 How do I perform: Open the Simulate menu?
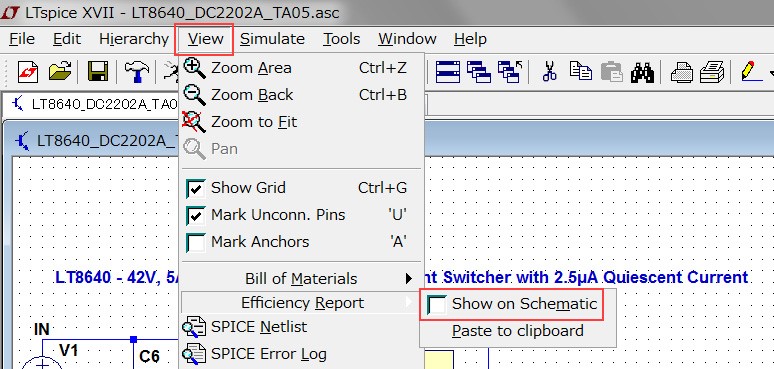pos(272,38)
